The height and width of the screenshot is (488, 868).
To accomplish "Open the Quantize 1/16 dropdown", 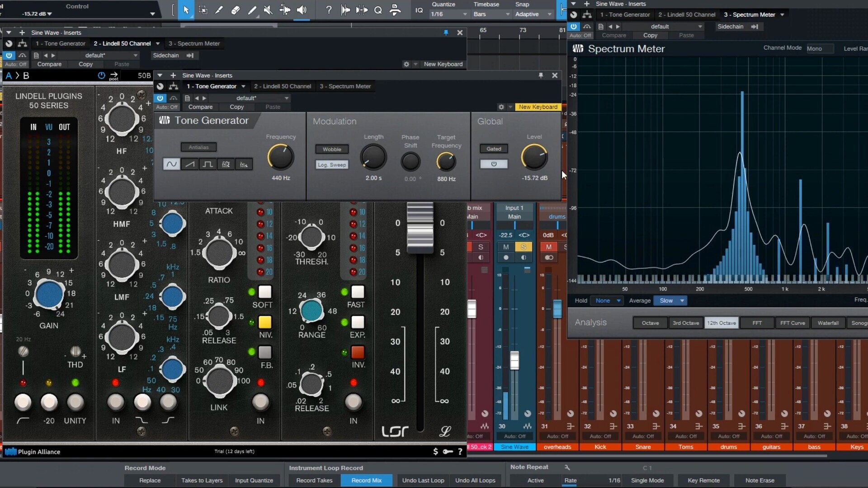I will point(449,14).
